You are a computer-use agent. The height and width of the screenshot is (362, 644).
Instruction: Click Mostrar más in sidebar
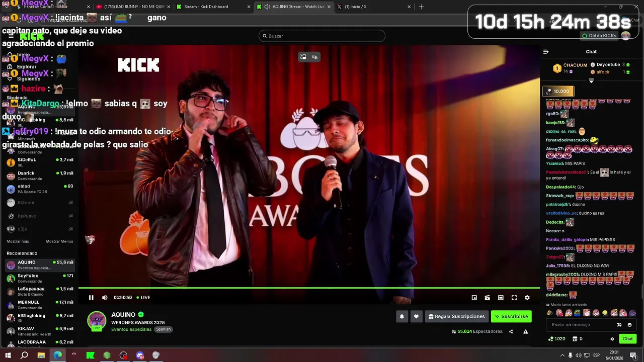point(18,241)
